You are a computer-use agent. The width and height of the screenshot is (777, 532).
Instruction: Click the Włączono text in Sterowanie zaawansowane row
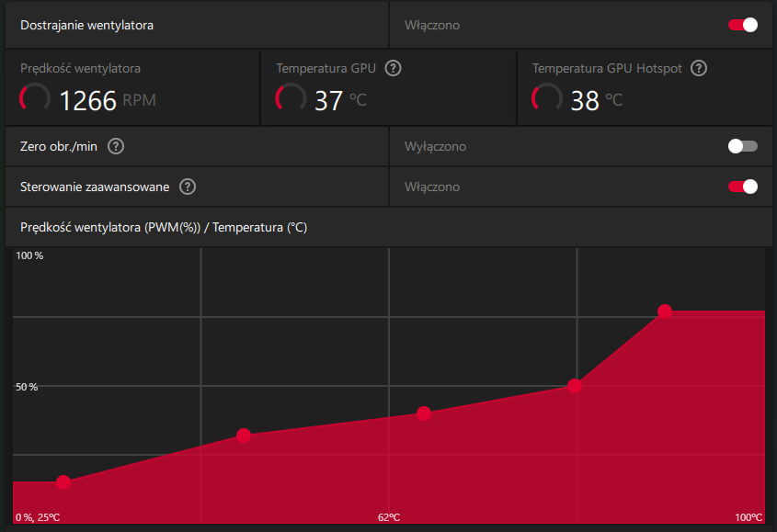pos(432,187)
